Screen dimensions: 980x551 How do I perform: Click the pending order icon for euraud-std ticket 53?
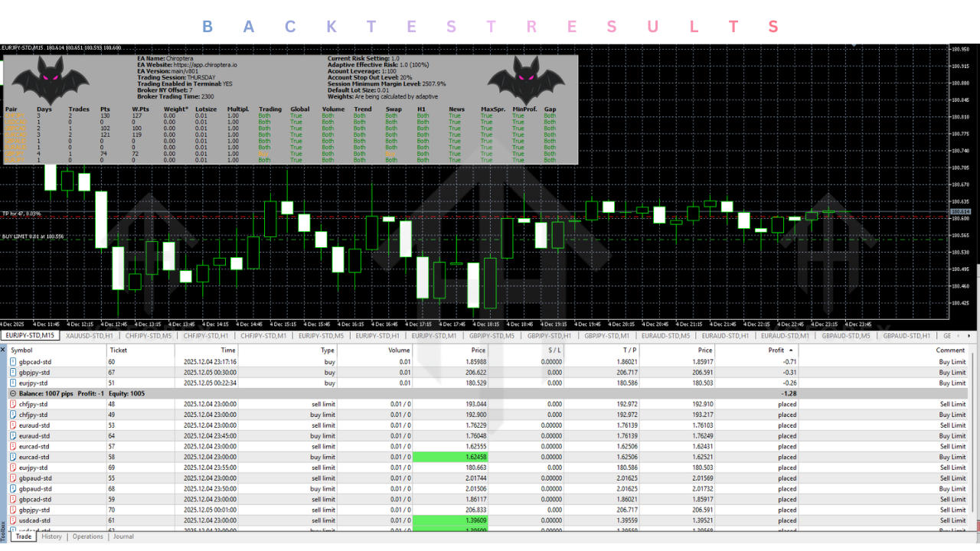tap(12, 425)
